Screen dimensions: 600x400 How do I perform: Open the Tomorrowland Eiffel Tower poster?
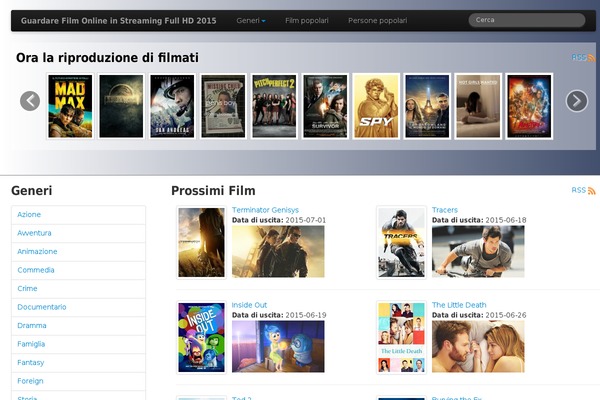point(427,106)
